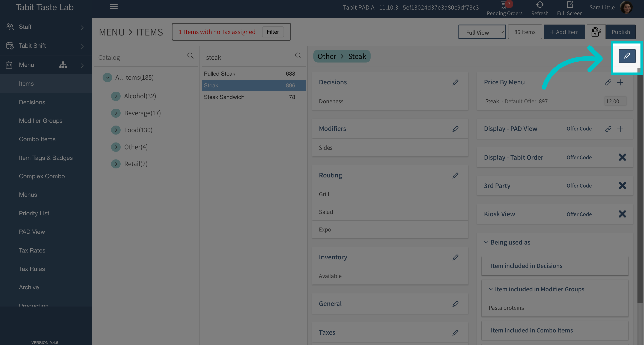This screenshot has height=345, width=644.
Task: Edit the General section
Action: (x=455, y=304)
